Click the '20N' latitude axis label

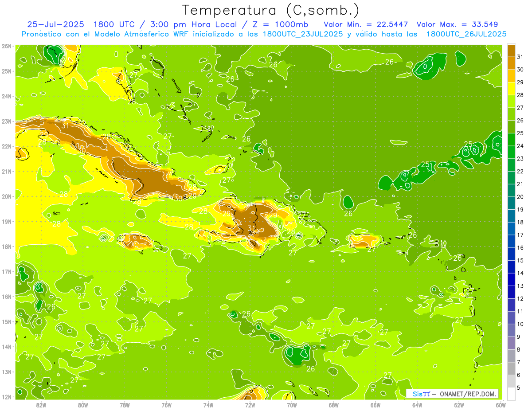[x=7, y=196]
